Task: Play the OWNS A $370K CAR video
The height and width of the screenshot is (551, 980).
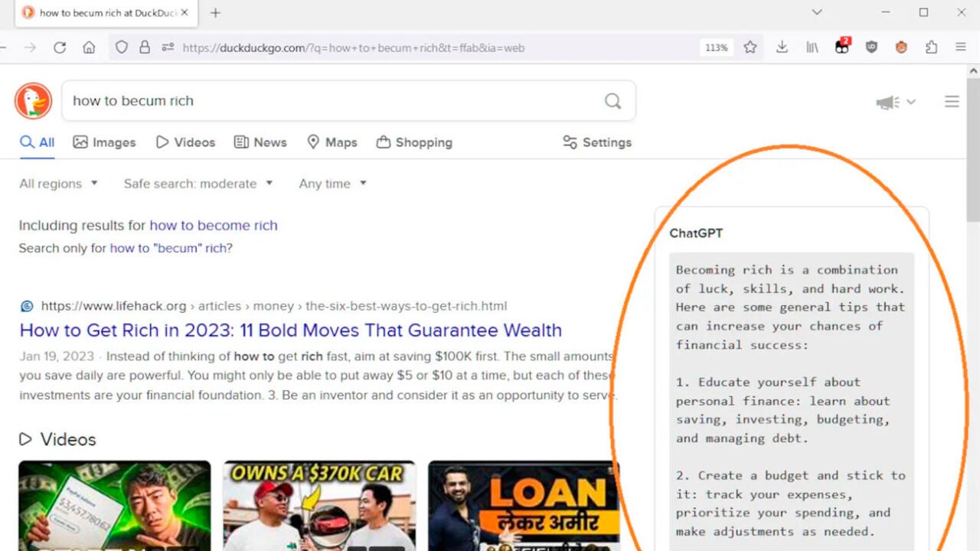Action: coord(319,505)
